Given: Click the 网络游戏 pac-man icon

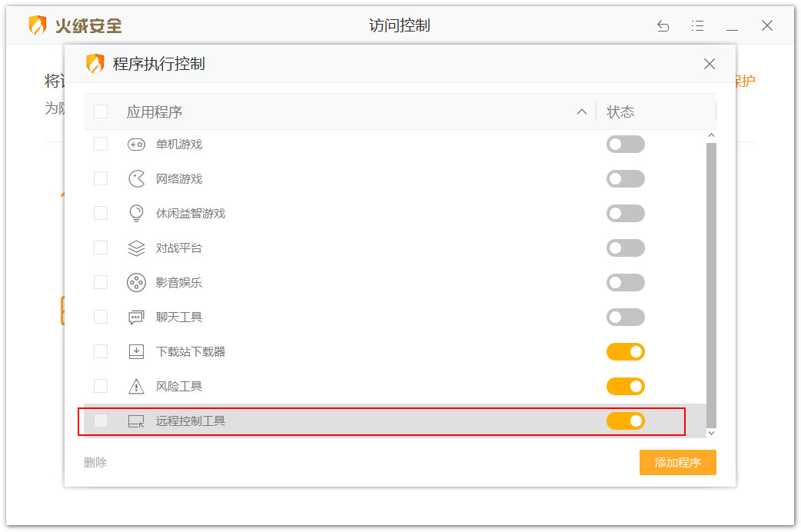Looking at the screenshot, I should pyautogui.click(x=136, y=179).
